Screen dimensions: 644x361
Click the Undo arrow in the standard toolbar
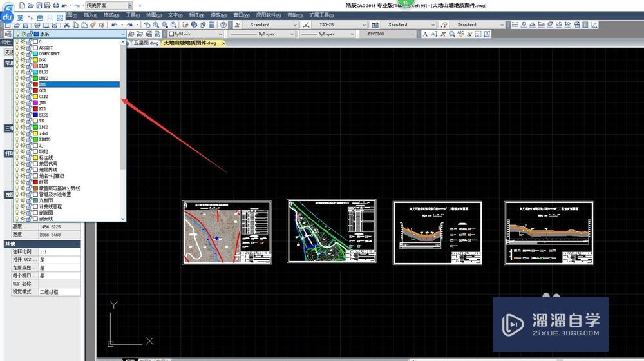pos(114,25)
